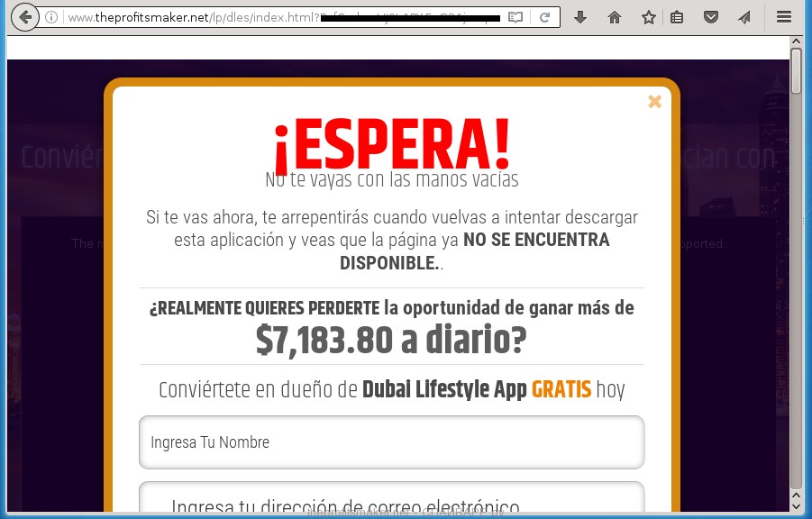Image resolution: width=812 pixels, height=519 pixels.
Task: Reload the current page
Action: tap(544, 16)
